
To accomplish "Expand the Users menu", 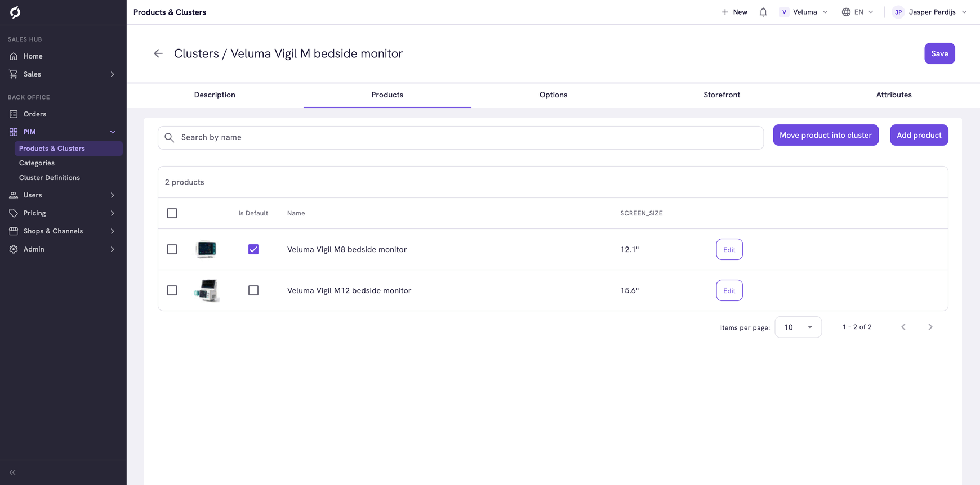I will coord(63,195).
